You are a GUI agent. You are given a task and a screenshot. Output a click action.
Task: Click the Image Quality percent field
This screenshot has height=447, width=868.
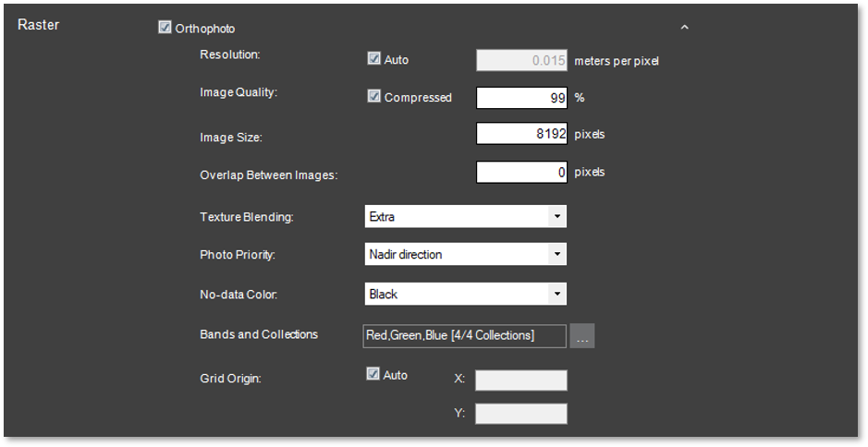pos(521,98)
